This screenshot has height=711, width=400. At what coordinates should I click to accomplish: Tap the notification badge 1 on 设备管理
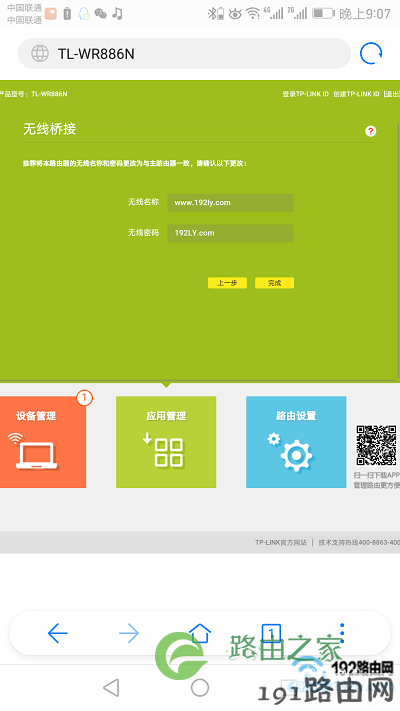tap(84, 398)
